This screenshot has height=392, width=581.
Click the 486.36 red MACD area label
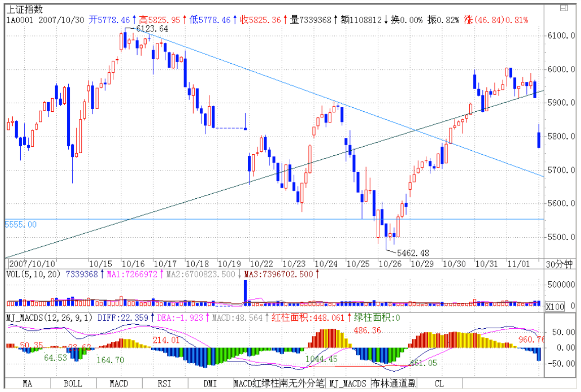tap(367, 330)
